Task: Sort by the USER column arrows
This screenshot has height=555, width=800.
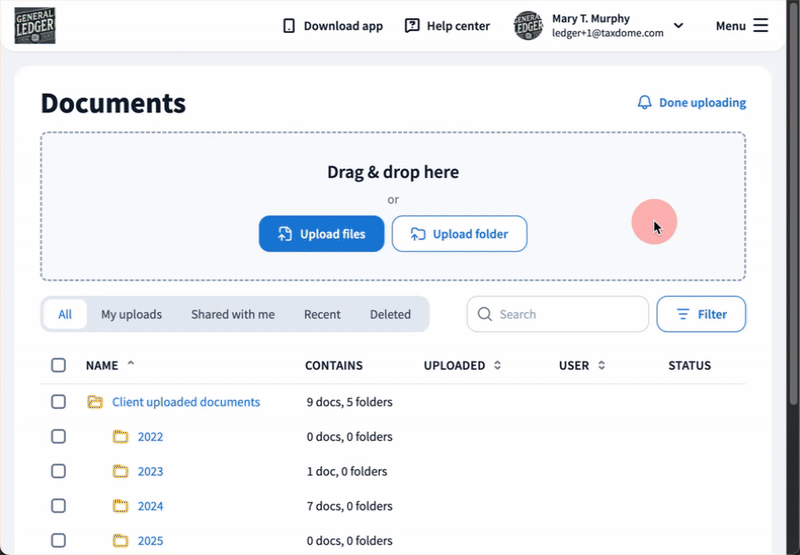Action: [x=601, y=366]
